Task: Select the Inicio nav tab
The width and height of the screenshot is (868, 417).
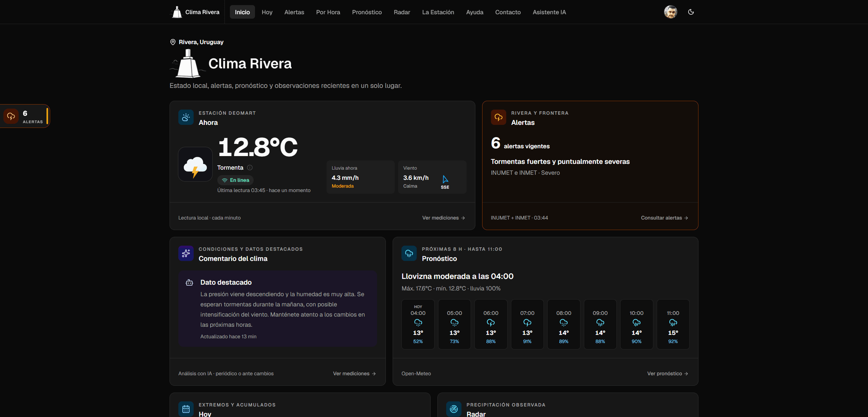Action: [x=242, y=12]
